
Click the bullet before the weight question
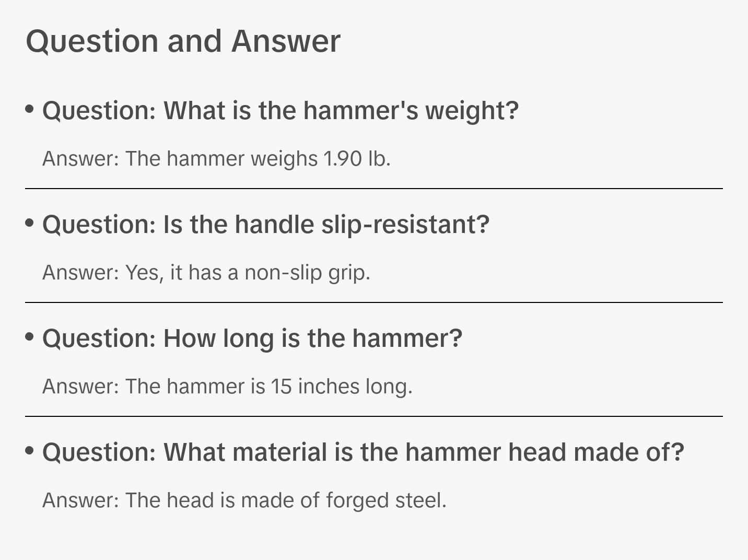click(30, 109)
